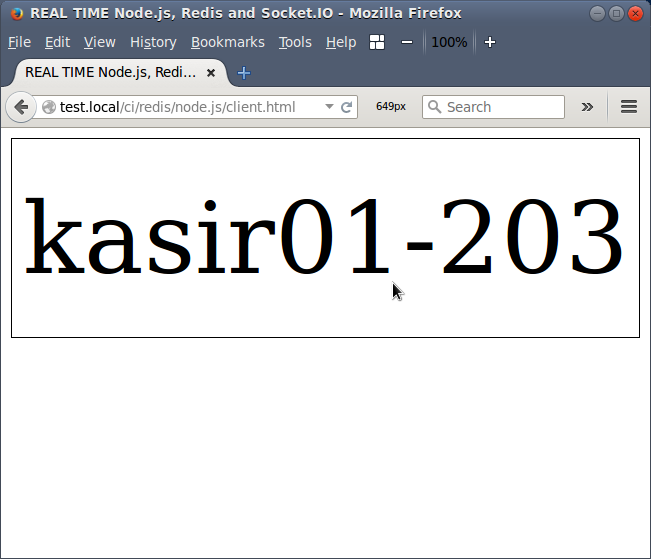Close the REAL TIME Node.js tab
The height and width of the screenshot is (559, 651).
[211, 73]
